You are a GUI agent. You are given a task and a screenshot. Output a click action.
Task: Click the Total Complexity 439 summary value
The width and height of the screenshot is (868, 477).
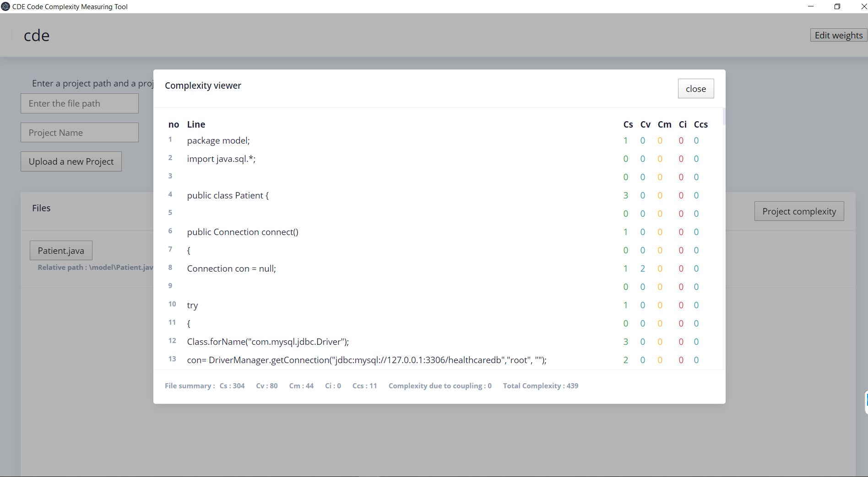click(541, 386)
